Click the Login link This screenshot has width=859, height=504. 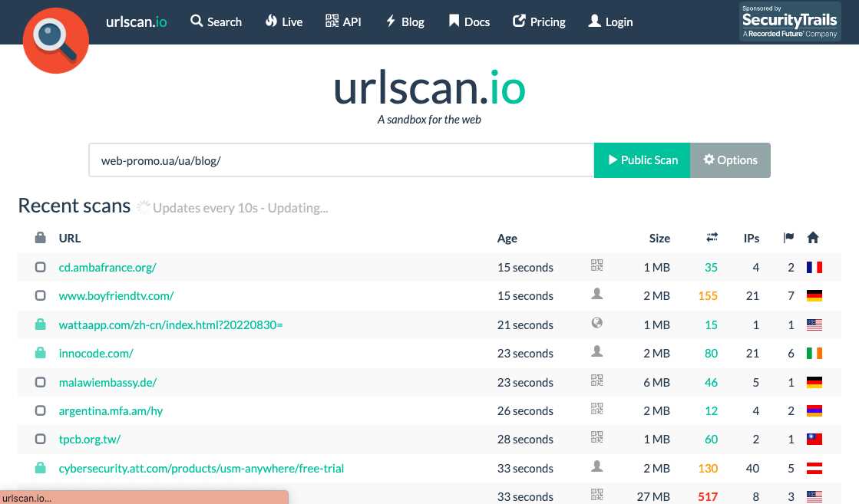[x=610, y=22]
